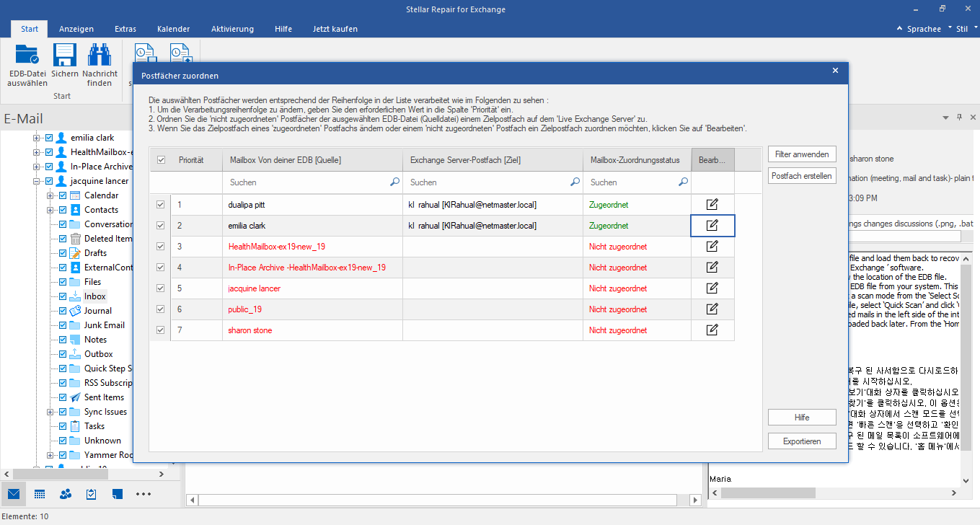Edit mapping for dualipa pitt row

coord(712,205)
